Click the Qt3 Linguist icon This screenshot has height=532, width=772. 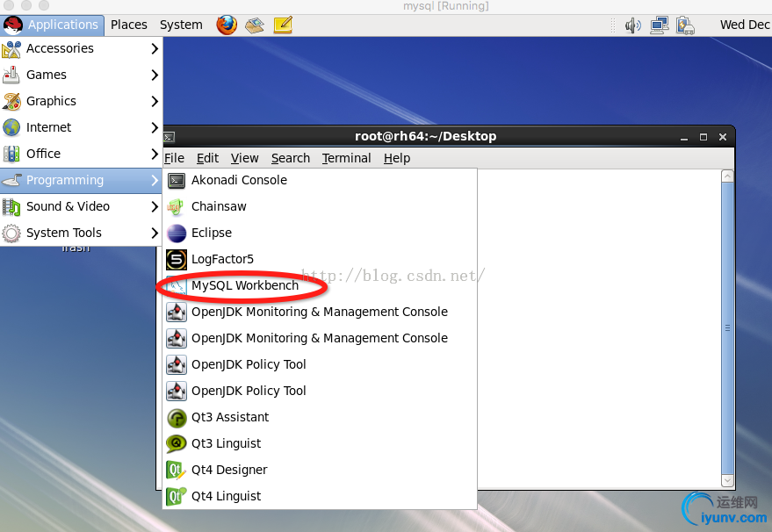click(177, 444)
